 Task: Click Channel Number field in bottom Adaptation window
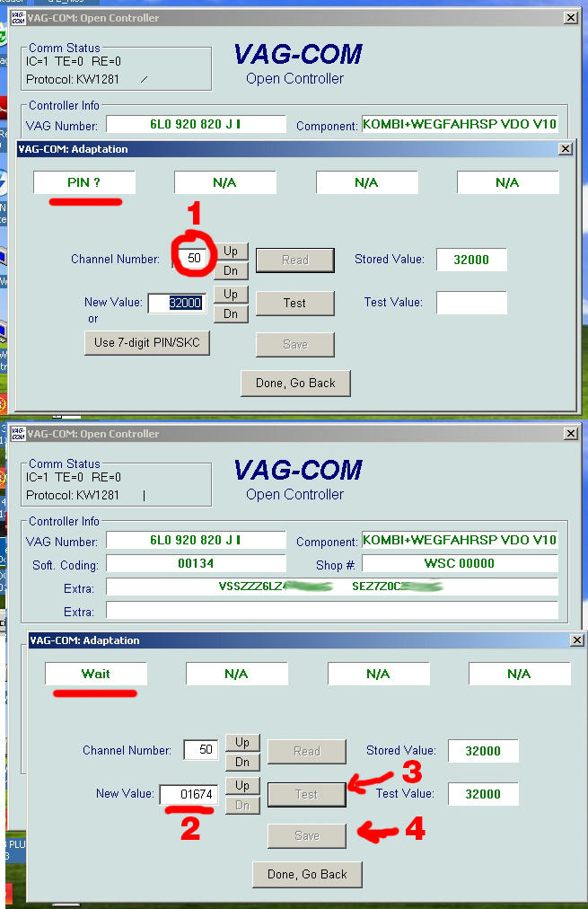point(200,750)
